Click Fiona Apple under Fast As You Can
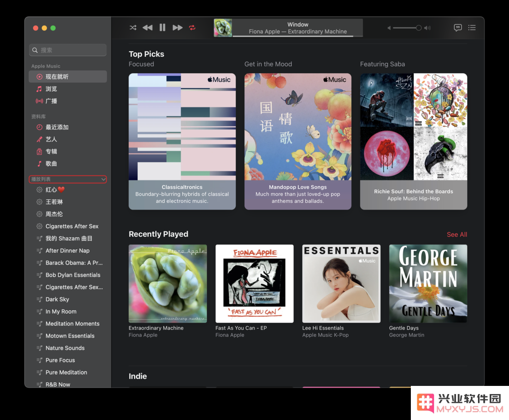Viewport: 509px width, 420px height. point(230,335)
